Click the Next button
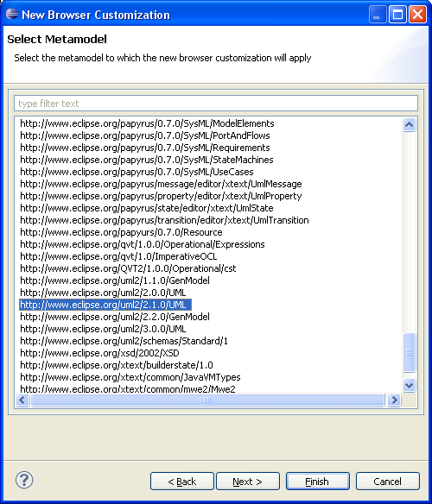This screenshot has height=504, width=432. pos(248,482)
